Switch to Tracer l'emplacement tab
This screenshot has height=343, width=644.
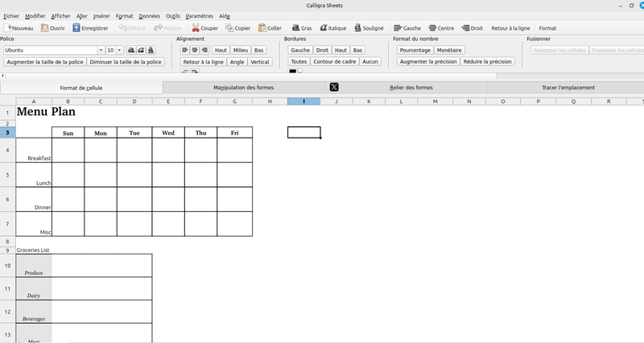coord(568,88)
